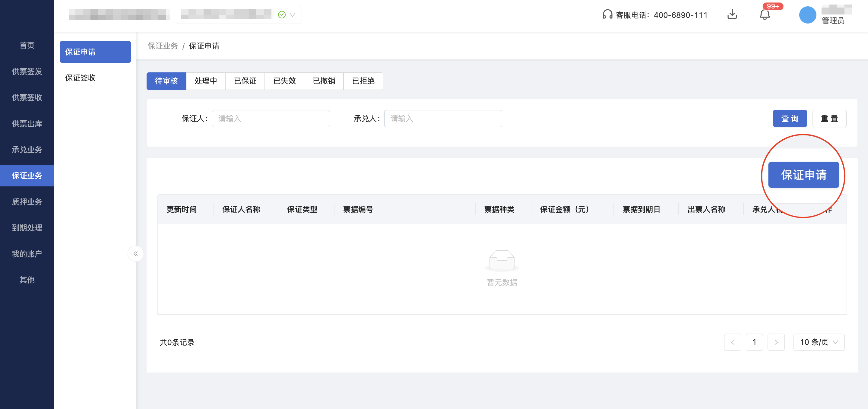This screenshot has height=409, width=868.
Task: Select the 已拒绝 tab
Action: 363,81
